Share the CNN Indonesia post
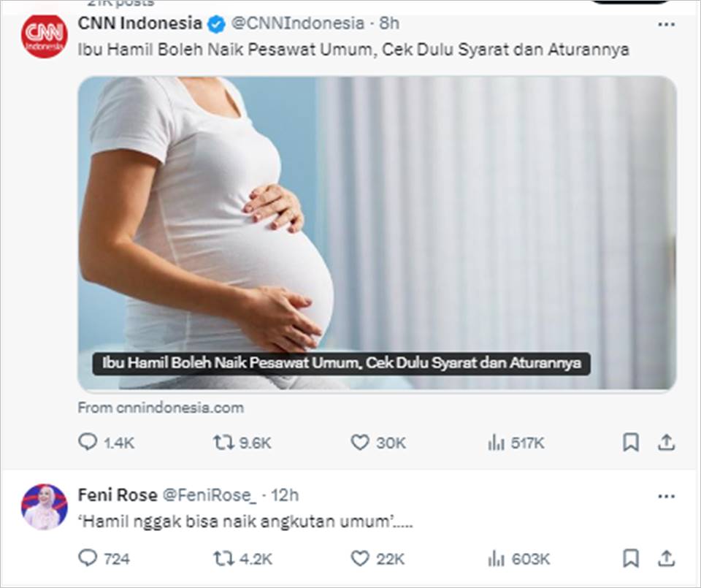 (666, 442)
